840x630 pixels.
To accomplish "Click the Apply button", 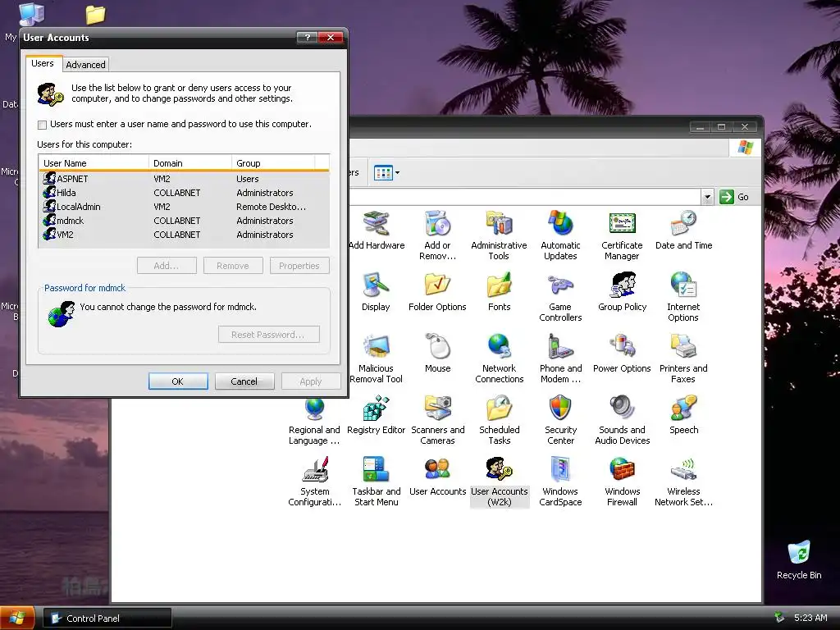I will point(311,381).
